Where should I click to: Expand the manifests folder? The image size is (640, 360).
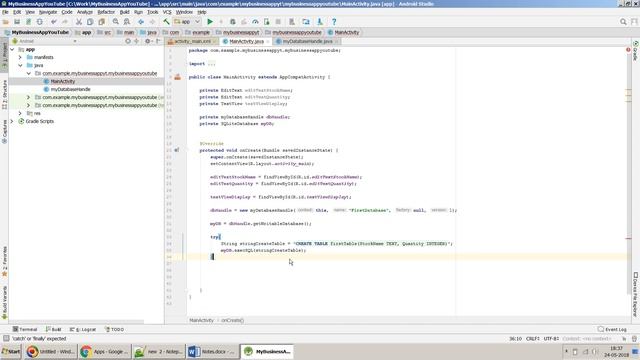pyautogui.click(x=20, y=58)
